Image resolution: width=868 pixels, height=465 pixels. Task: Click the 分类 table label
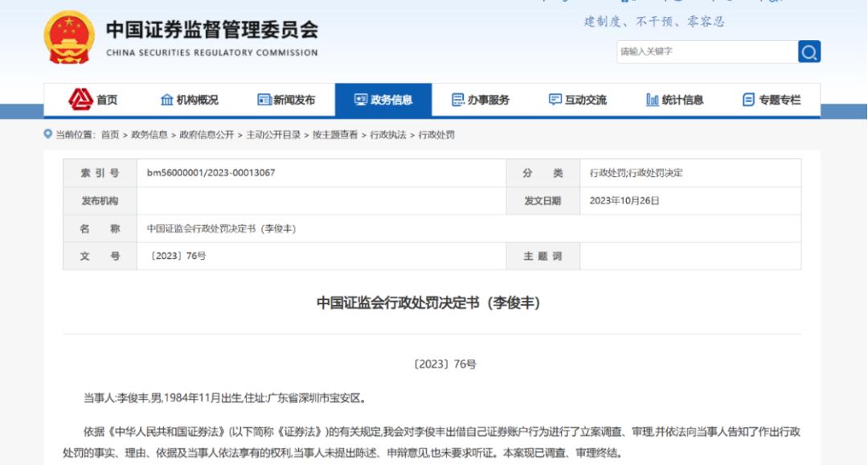tap(542, 173)
